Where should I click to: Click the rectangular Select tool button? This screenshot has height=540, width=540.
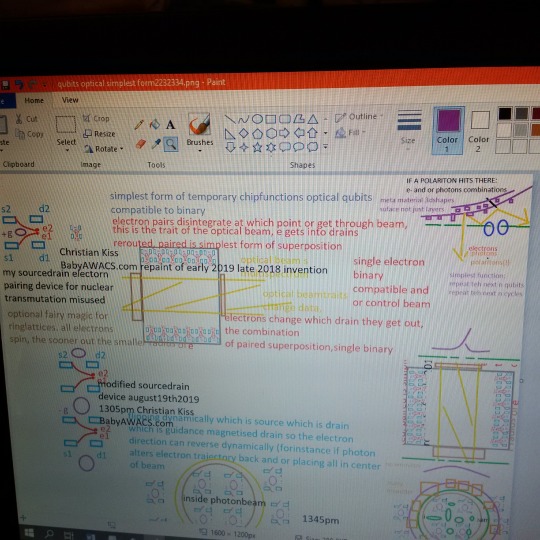click(x=66, y=124)
